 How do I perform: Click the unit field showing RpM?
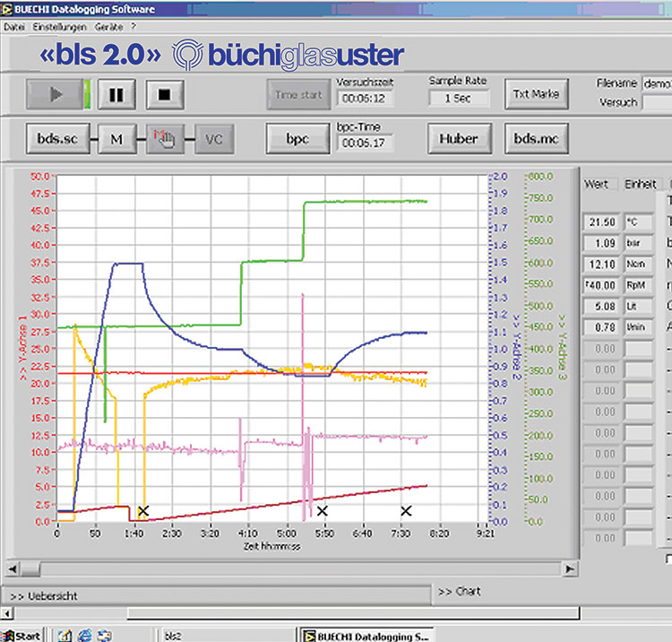[638, 285]
